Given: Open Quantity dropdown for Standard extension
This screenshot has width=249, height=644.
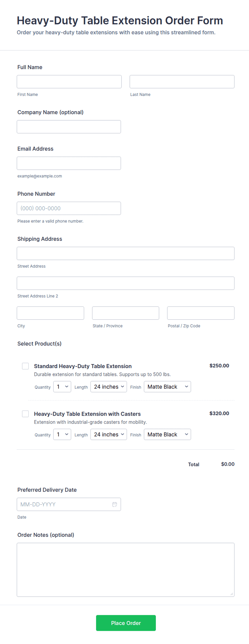Looking at the screenshot, I should click(62, 387).
